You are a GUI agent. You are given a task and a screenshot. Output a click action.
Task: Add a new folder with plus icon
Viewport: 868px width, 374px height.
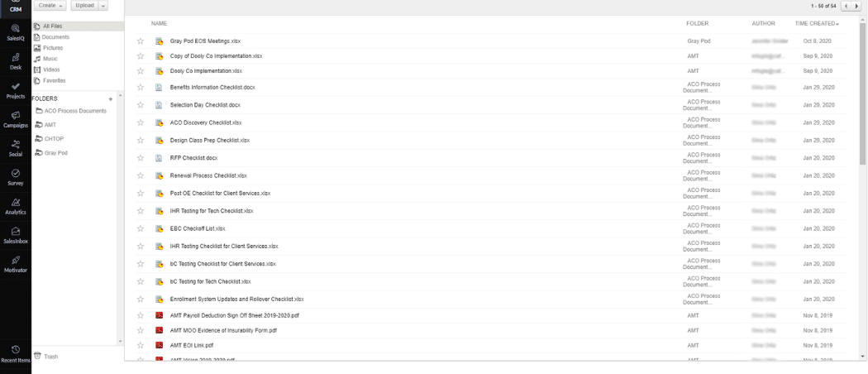coord(111,98)
